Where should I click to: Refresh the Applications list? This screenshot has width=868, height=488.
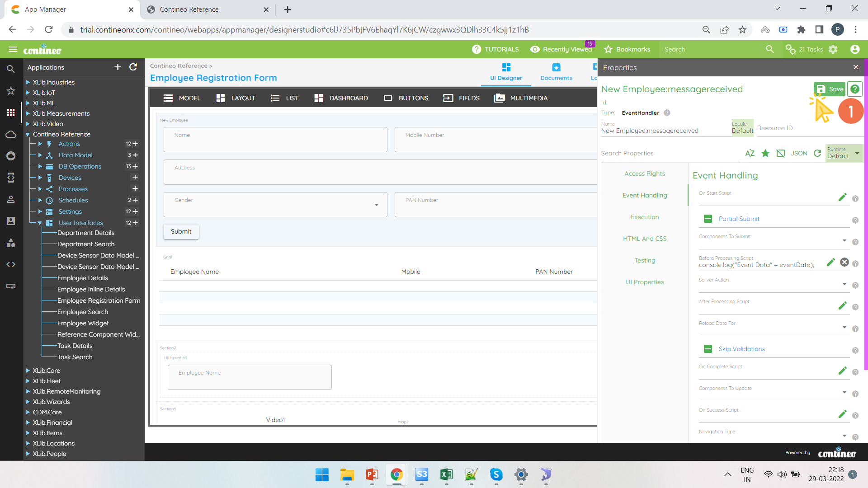[133, 67]
